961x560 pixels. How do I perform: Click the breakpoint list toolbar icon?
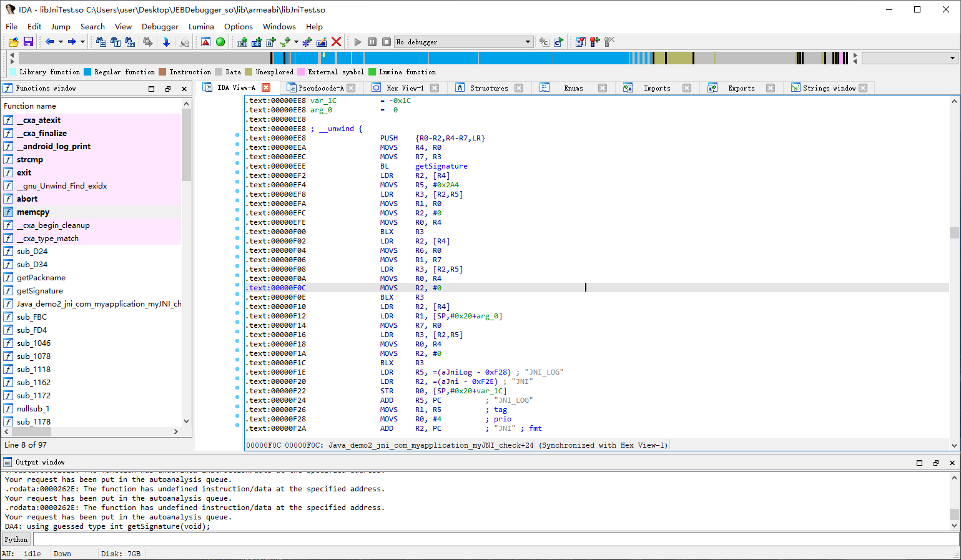click(x=581, y=42)
